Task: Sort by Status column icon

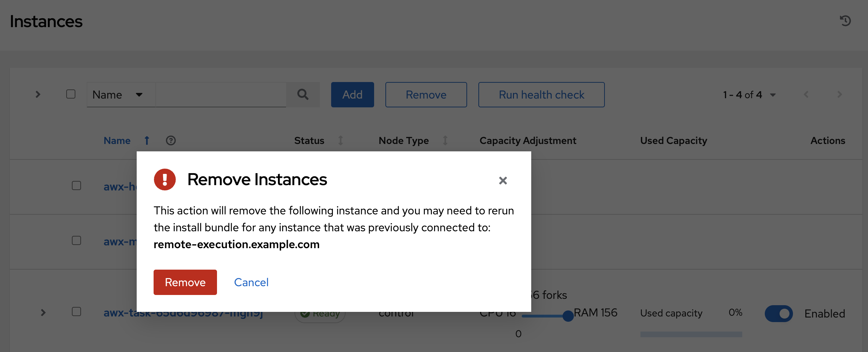Action: pos(340,141)
